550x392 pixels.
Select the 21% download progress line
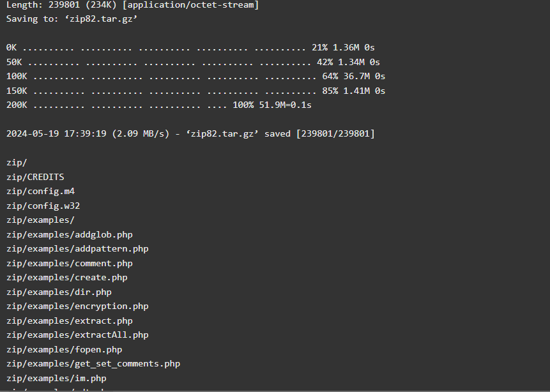click(x=190, y=47)
